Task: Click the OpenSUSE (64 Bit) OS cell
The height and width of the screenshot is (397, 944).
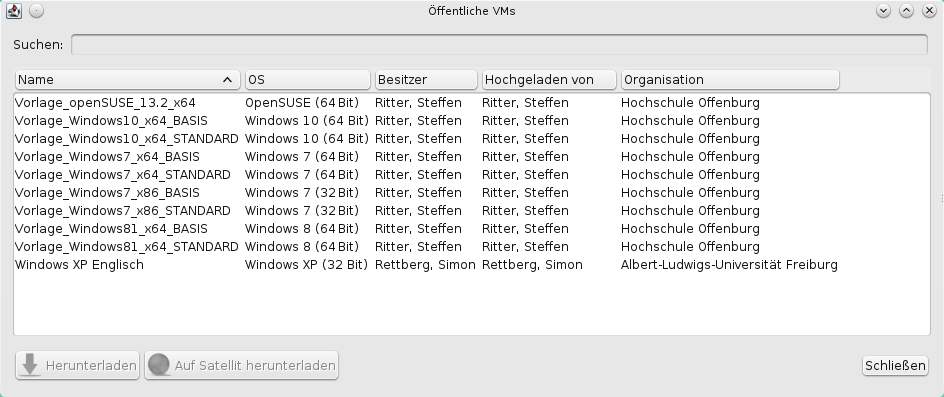Action: coord(302,102)
